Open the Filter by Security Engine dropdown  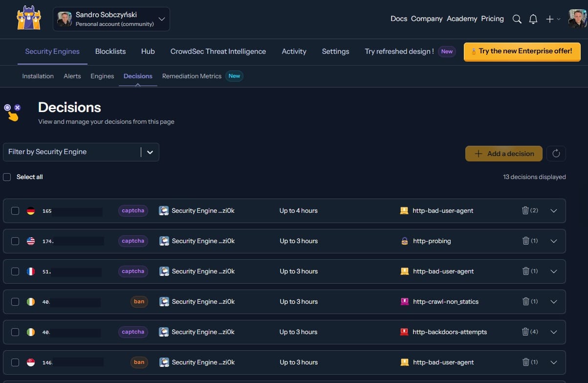[81, 152]
